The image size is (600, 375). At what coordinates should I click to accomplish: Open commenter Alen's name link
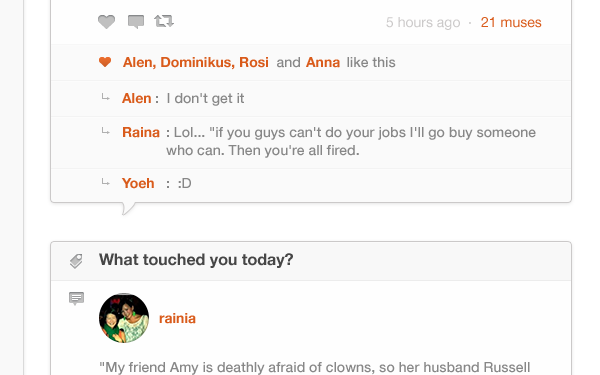coord(137,98)
